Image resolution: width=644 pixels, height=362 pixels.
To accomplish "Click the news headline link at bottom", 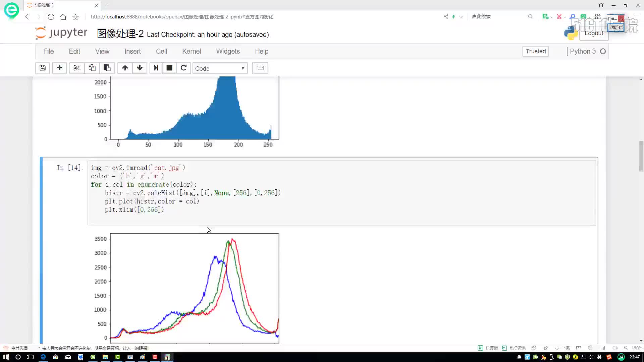I will point(96,348).
